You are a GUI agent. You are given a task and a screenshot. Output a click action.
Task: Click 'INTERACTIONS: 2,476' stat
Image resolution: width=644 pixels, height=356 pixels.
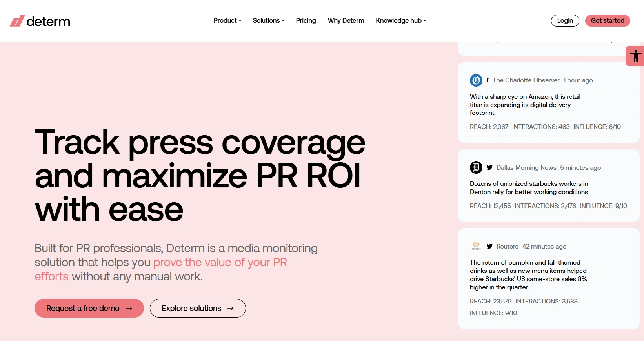point(546,206)
